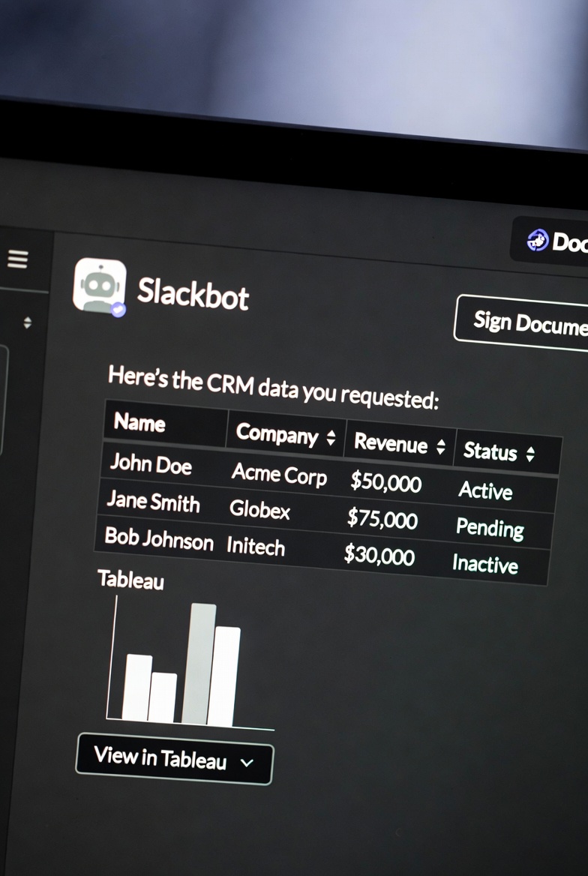This screenshot has height=876, width=588.
Task: Select the John Doe name cell
Action: [x=151, y=463]
